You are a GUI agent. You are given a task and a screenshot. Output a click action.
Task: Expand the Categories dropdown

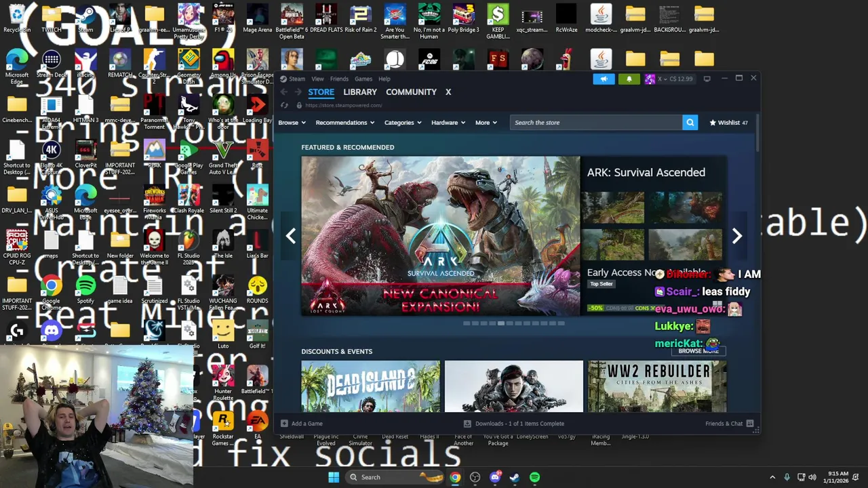point(403,123)
